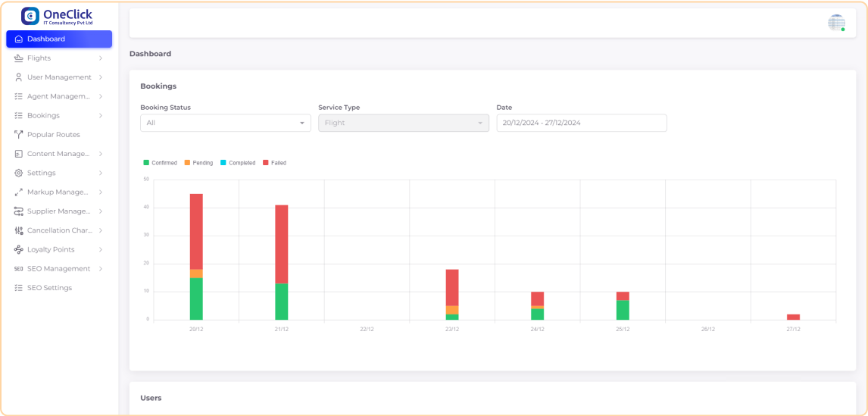Click the User Management person icon
This screenshot has height=416, width=868.
[x=19, y=77]
